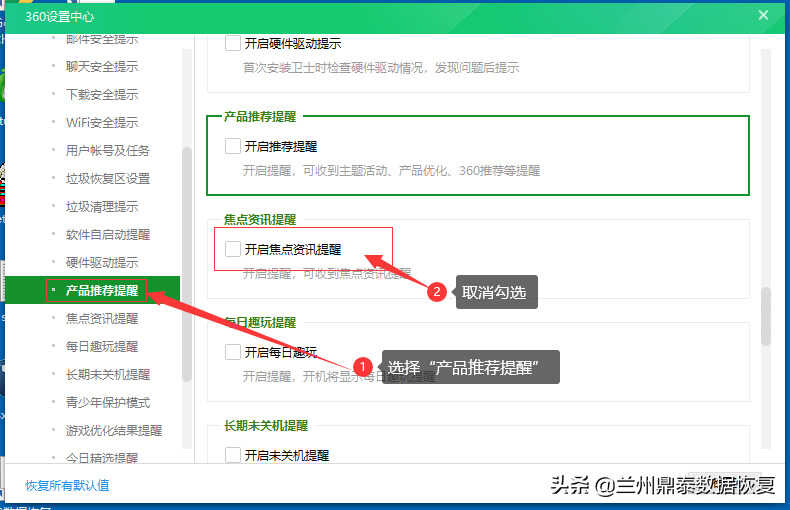Screen dimensions: 790x510
Task: Close the 360设置中心 window
Action: point(763,16)
